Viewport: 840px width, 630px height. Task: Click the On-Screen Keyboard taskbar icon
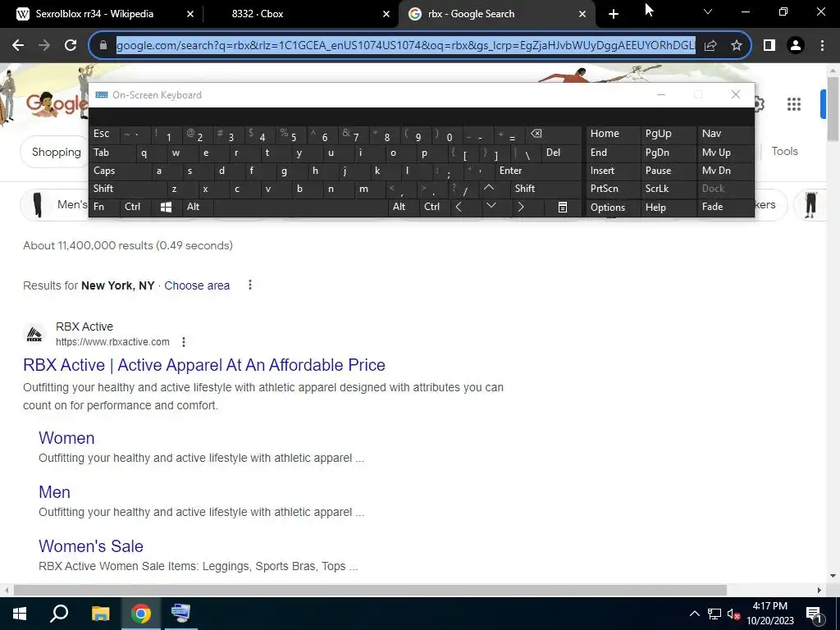coord(180,614)
